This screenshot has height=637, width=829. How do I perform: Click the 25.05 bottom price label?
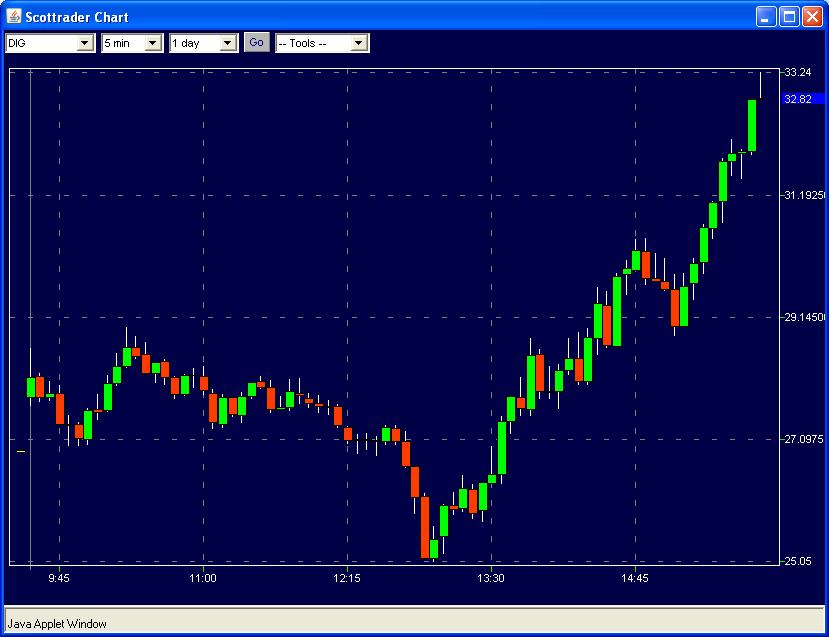tap(798, 561)
